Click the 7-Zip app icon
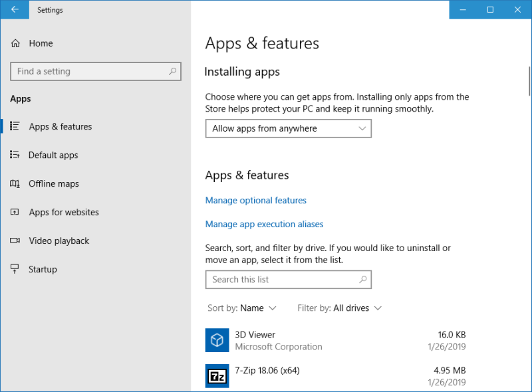Screen dimensions: 532x392 [216, 375]
